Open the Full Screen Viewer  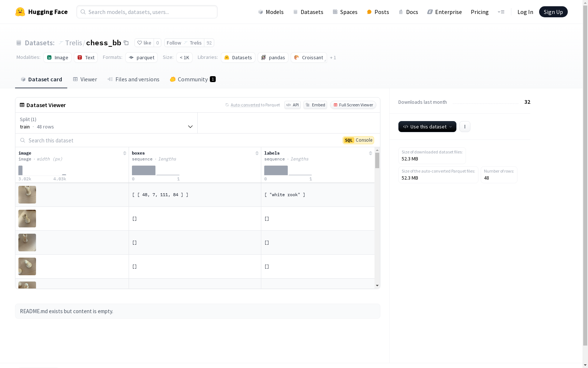[353, 105]
